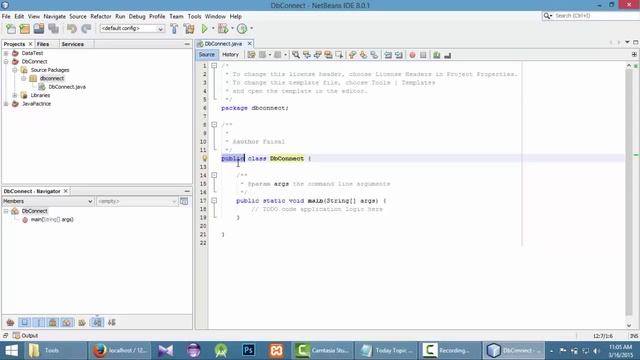
Task: Click the Shift Line Left editor icon
Action: pyautogui.click(x=388, y=55)
